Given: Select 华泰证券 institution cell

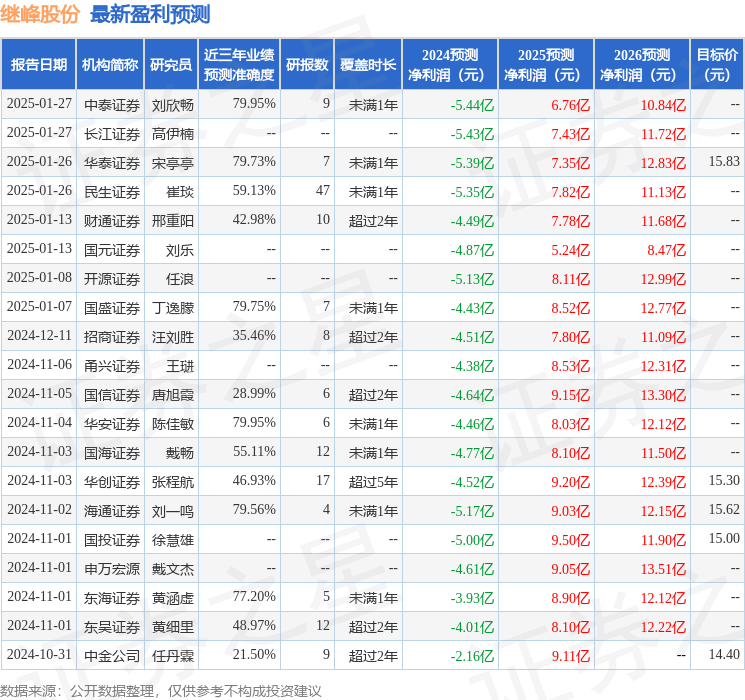Looking at the screenshot, I should coord(112,163).
